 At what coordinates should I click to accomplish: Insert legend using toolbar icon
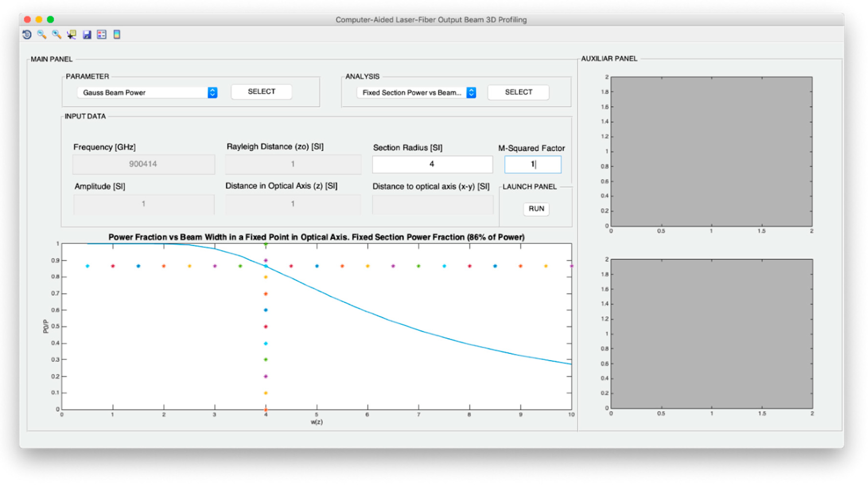coord(102,34)
